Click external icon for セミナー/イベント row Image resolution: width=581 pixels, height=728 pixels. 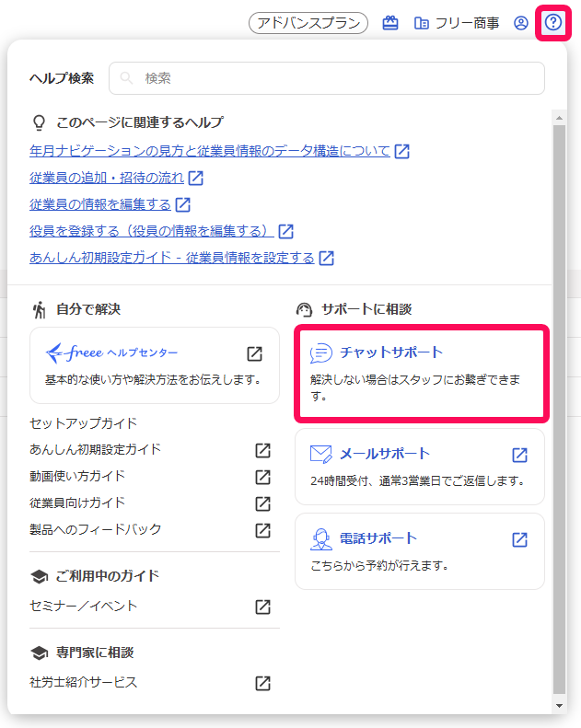262,607
